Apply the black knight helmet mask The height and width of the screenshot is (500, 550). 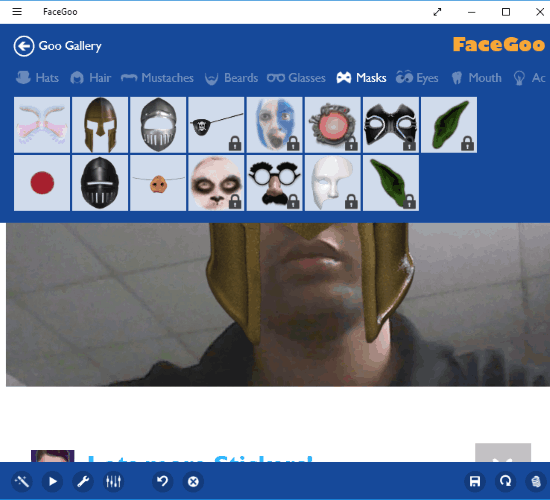[100, 183]
